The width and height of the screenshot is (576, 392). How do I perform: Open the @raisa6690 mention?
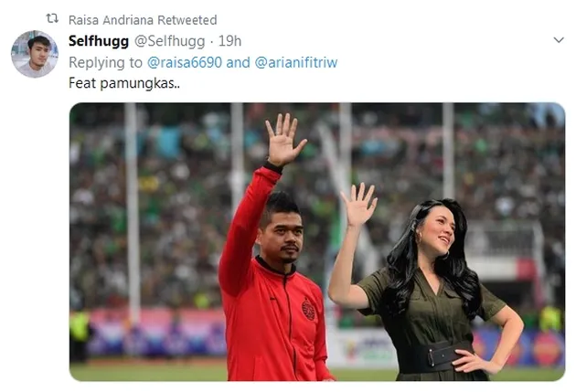coord(185,62)
